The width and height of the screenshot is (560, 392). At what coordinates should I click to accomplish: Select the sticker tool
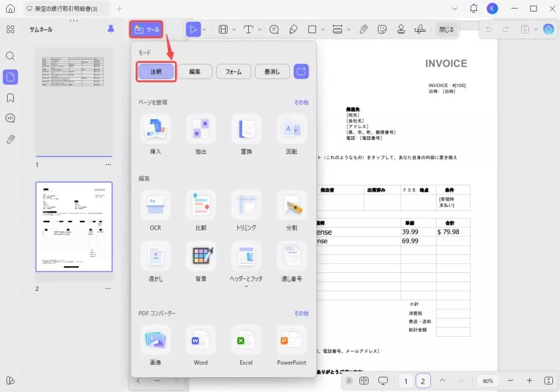tap(382, 30)
